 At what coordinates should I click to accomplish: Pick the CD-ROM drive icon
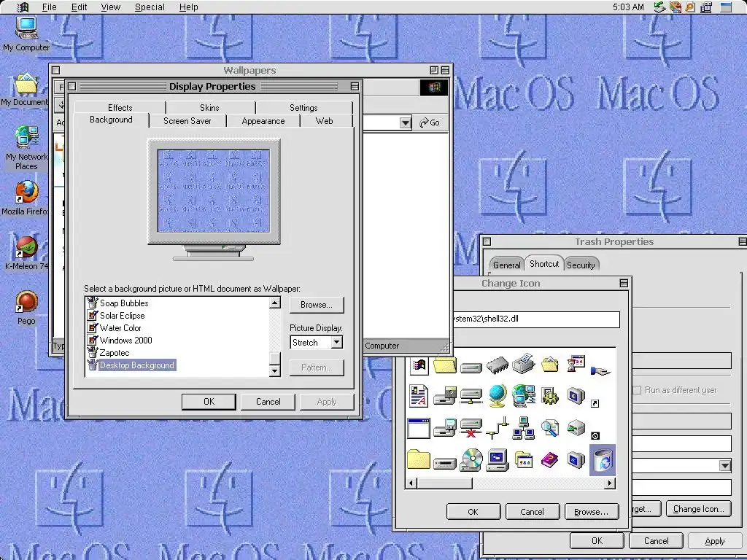[471, 460]
